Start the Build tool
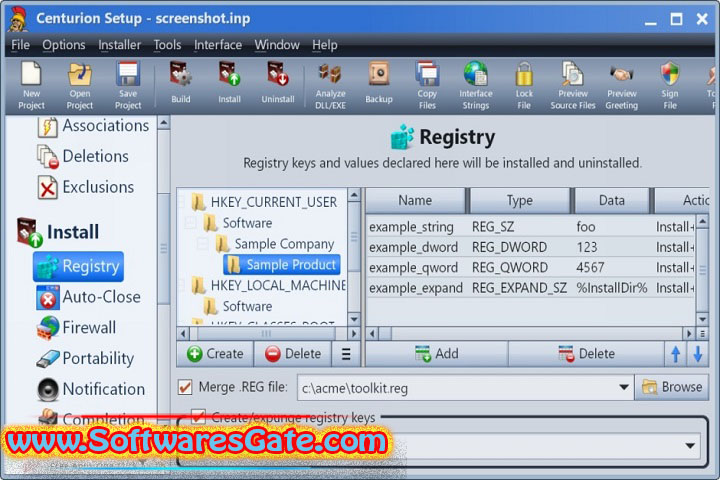Image resolution: width=720 pixels, height=480 pixels. [180, 83]
